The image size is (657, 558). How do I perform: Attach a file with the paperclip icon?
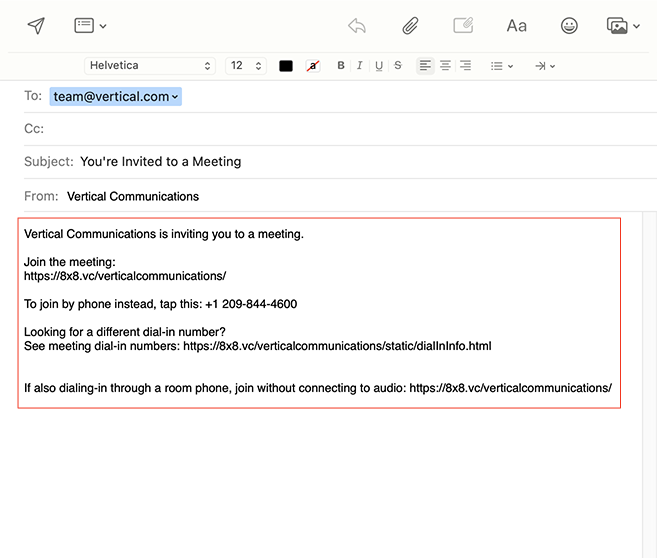coord(410,26)
